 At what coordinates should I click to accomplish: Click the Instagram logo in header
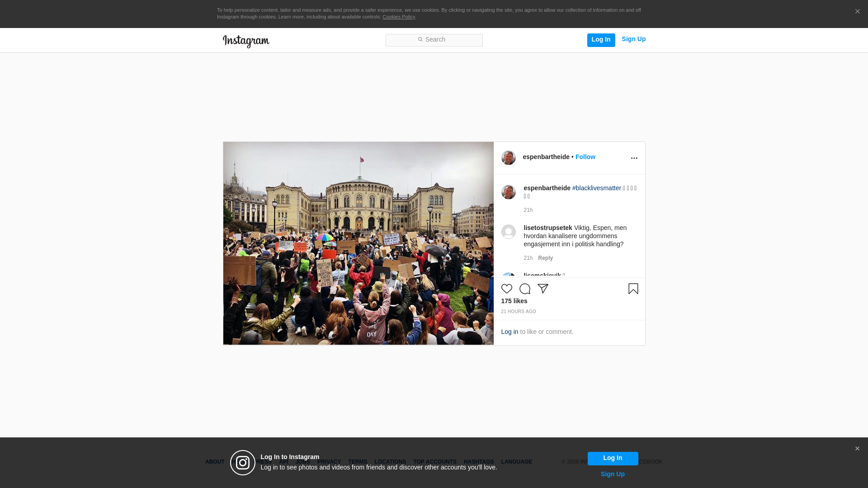click(246, 41)
